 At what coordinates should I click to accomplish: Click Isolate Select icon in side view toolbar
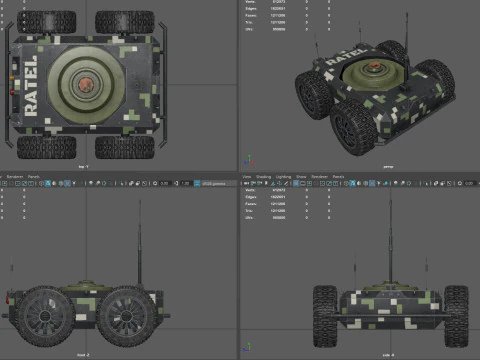pyautogui.click(x=425, y=183)
